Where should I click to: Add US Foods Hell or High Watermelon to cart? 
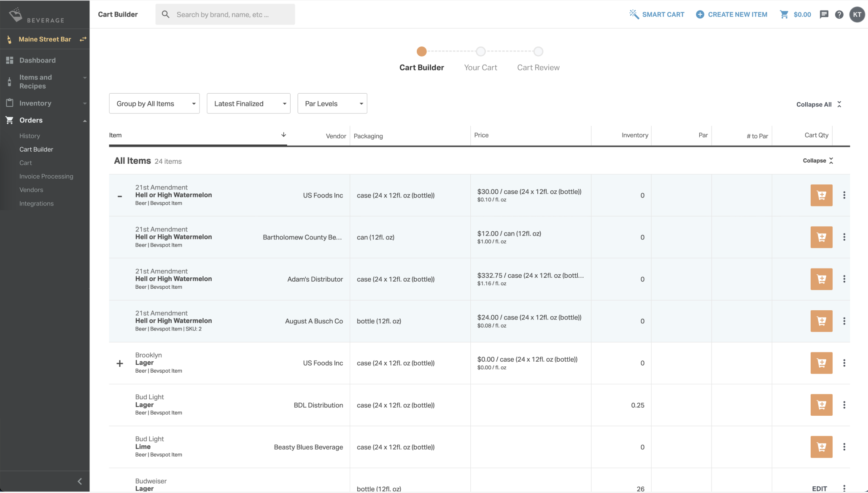821,195
